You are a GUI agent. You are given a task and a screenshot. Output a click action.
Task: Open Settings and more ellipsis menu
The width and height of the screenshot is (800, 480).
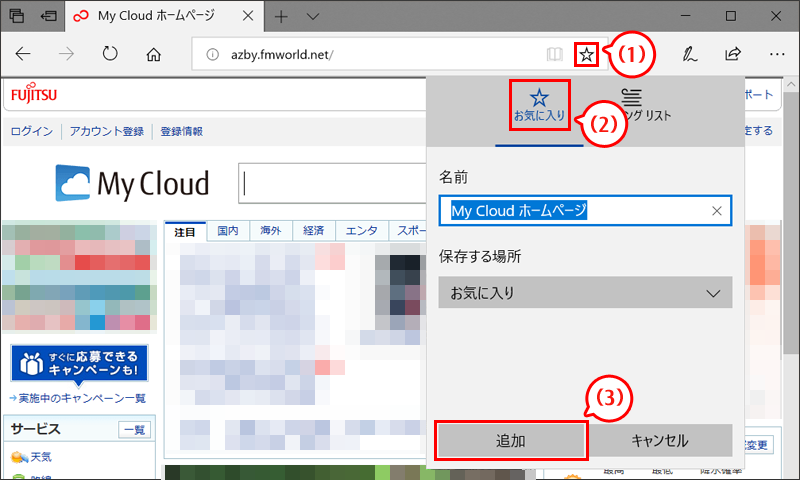pyautogui.click(x=777, y=54)
